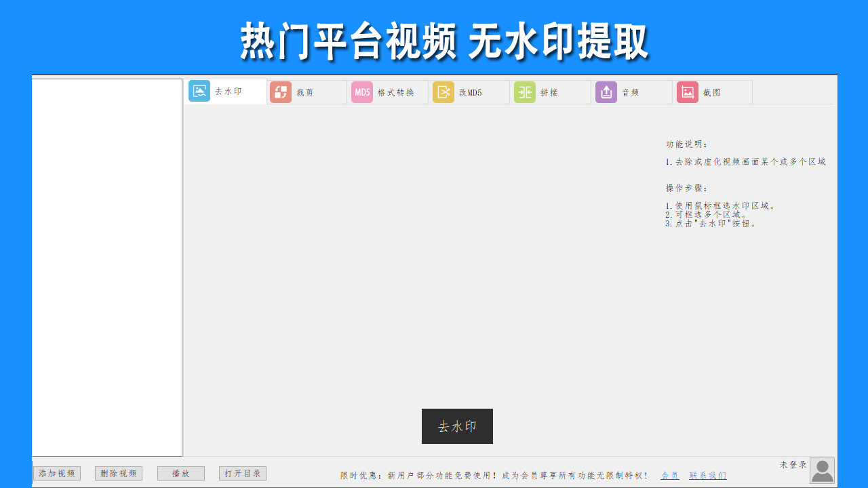Select the 改MD5 modify MD5 icon
This screenshot has height=488, width=868.
(x=443, y=91)
